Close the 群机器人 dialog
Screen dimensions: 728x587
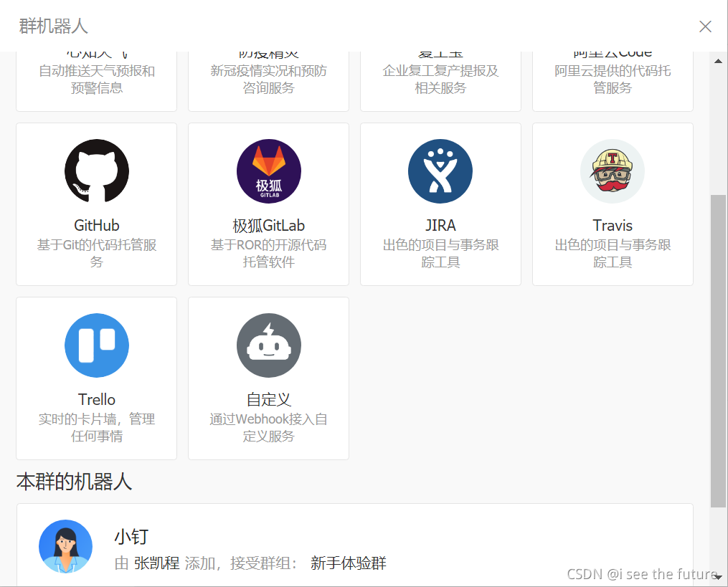click(705, 26)
